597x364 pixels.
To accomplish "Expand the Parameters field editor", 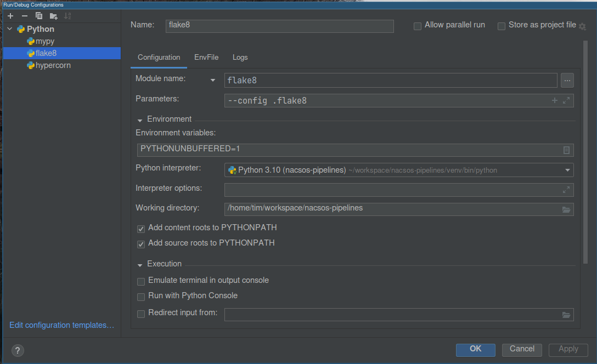I will (566, 100).
